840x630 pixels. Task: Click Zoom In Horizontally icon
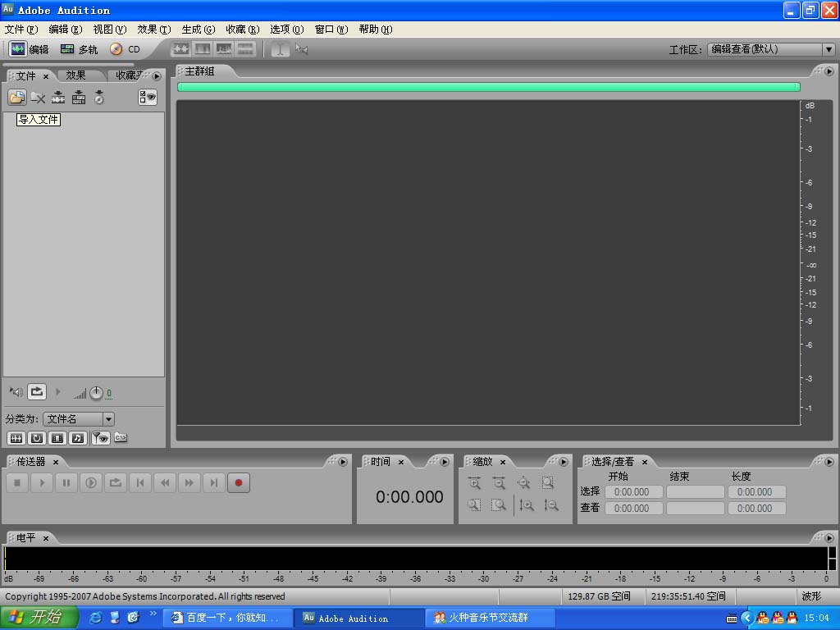coord(474,483)
